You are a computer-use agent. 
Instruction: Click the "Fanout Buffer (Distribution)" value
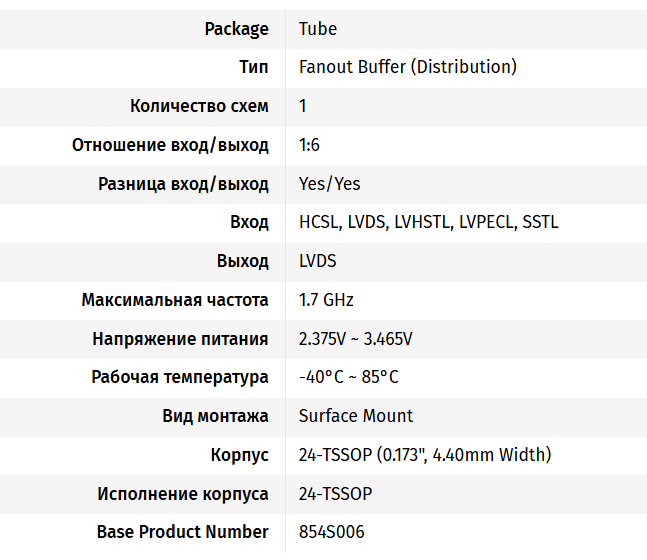(407, 67)
